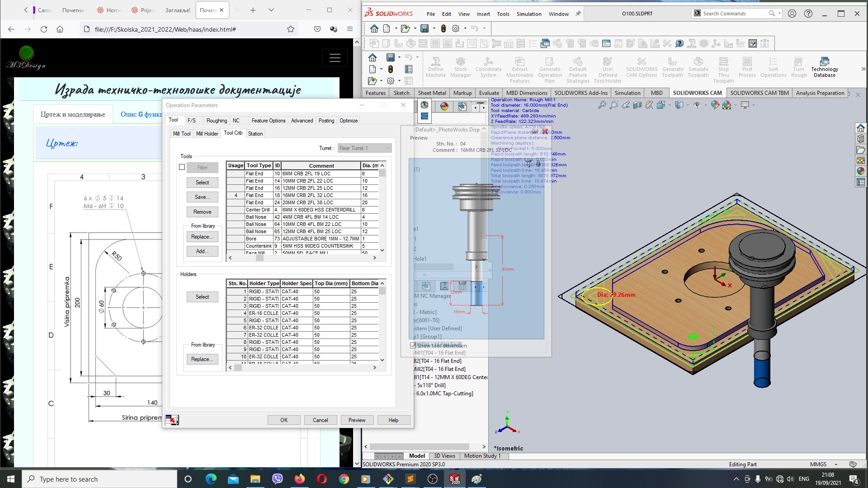
Task: Expand the Options gear dropdown arrow in top toolbar
Action: (465, 28)
